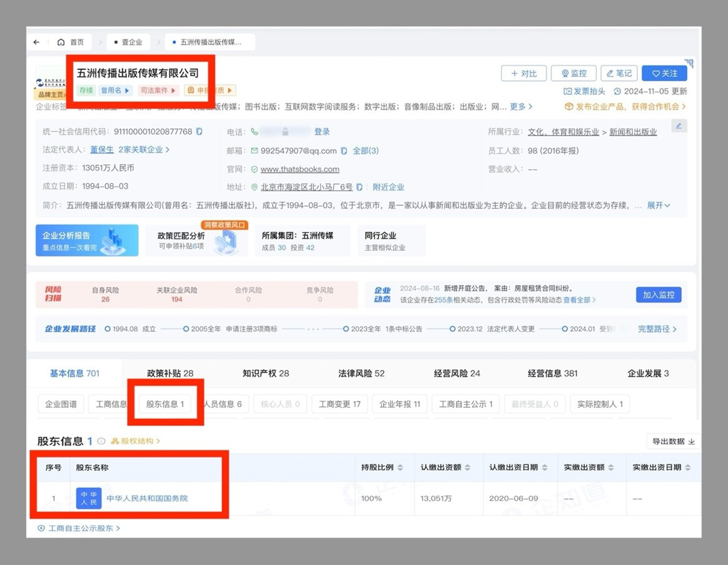Go to 首页 home breadcrumb
Image resolution: width=728 pixels, height=565 pixels.
coord(71,42)
